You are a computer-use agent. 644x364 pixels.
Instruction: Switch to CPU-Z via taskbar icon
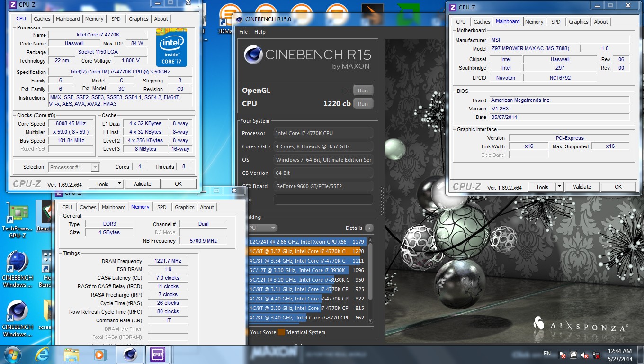coord(158,355)
